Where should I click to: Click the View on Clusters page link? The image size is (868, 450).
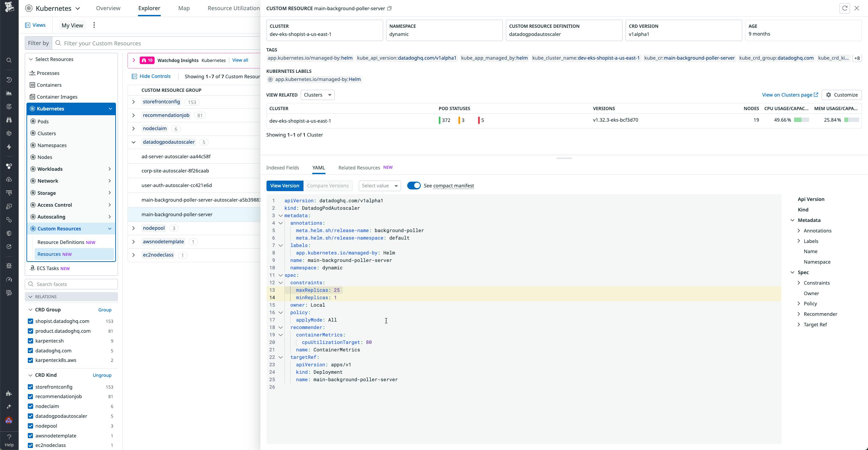(x=787, y=95)
